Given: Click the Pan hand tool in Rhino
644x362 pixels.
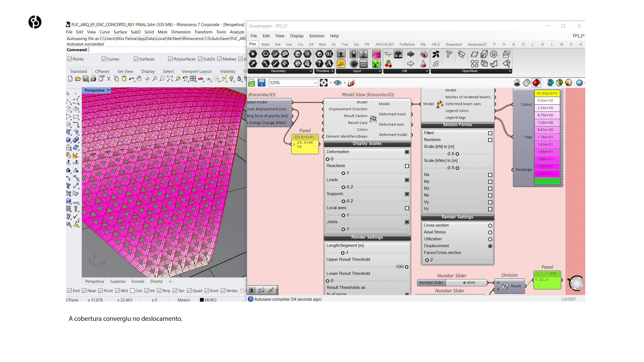Looking at the screenshot, I should tap(139, 79).
